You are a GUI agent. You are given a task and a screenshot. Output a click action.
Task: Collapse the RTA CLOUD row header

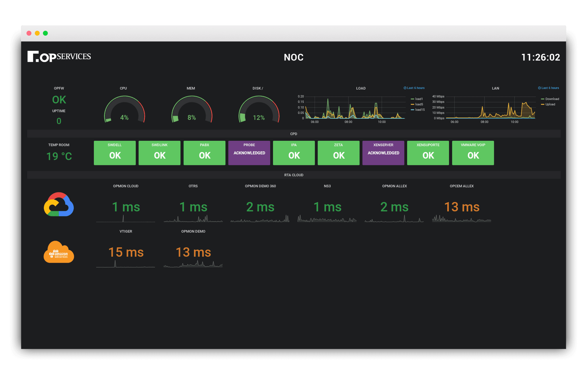coord(294,175)
